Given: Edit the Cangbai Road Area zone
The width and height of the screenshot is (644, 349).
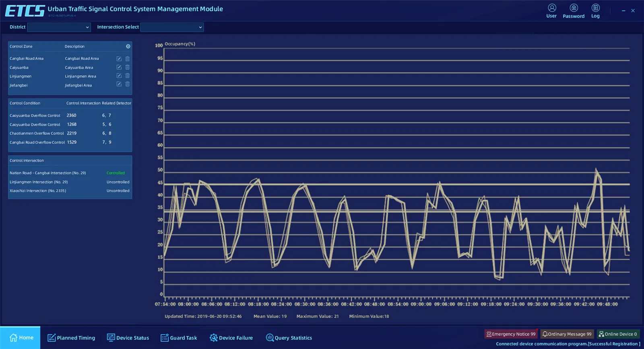Looking at the screenshot, I should tap(119, 59).
